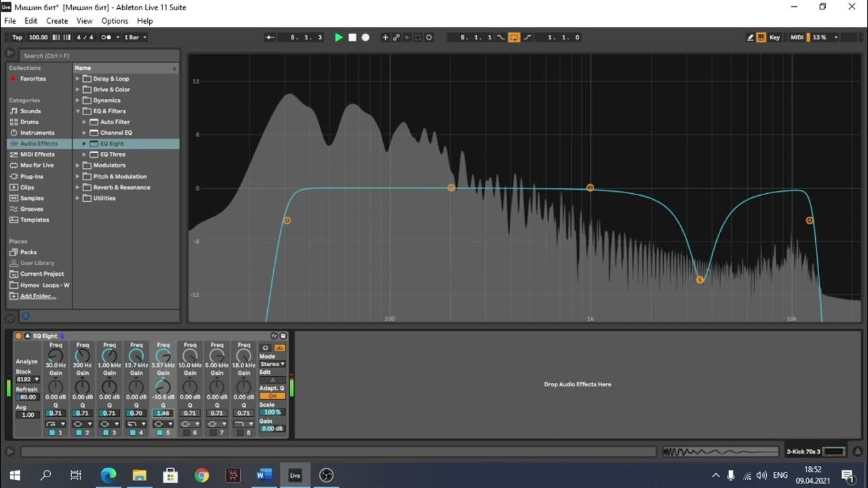Screen dimensions: 868x488
Task: Enable EQ band 8 activator
Action: pos(240,432)
